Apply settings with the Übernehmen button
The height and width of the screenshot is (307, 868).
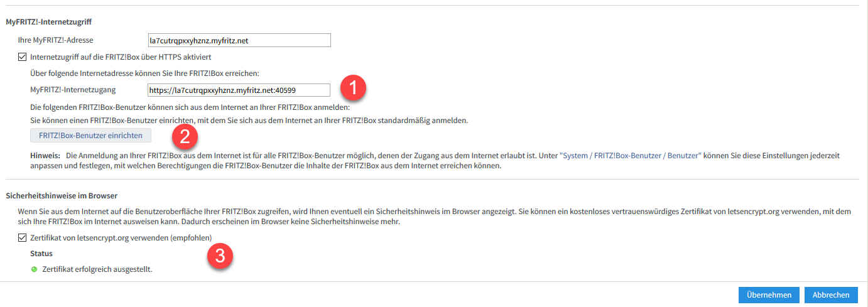(x=769, y=294)
